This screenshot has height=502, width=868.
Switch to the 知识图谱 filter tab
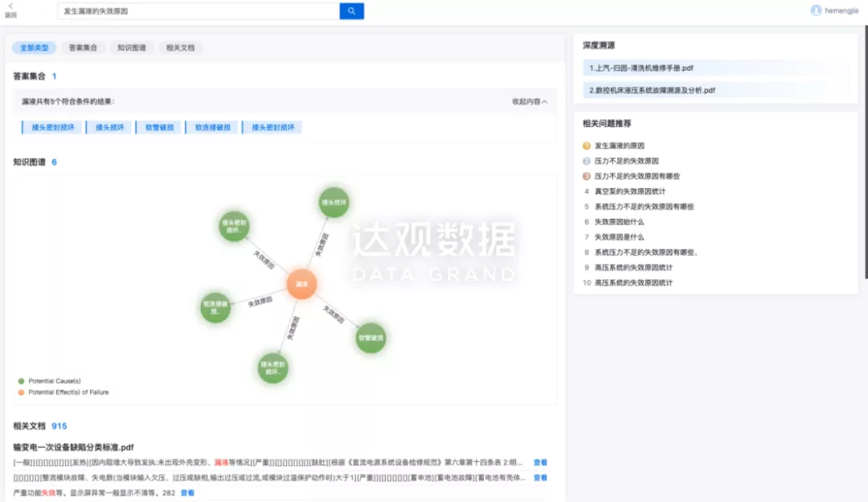click(132, 48)
